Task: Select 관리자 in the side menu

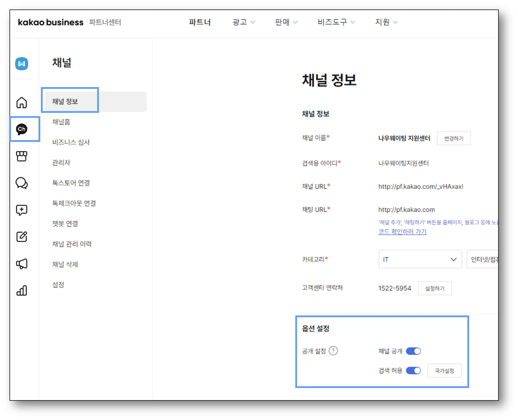Action: click(61, 163)
